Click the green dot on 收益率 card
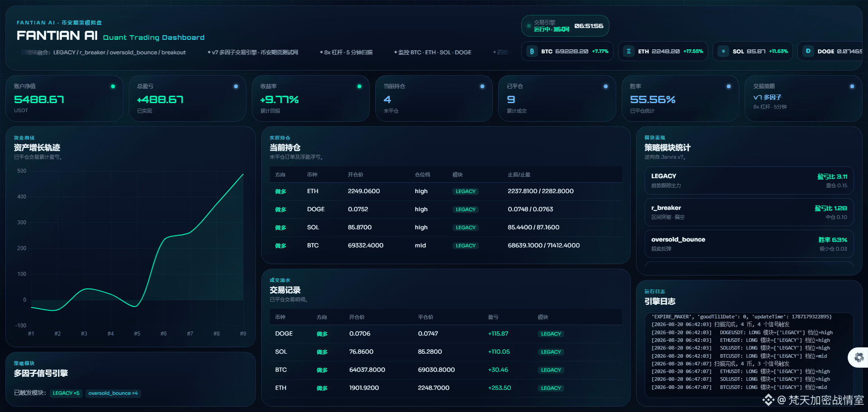This screenshot has height=412, width=868. [359, 86]
